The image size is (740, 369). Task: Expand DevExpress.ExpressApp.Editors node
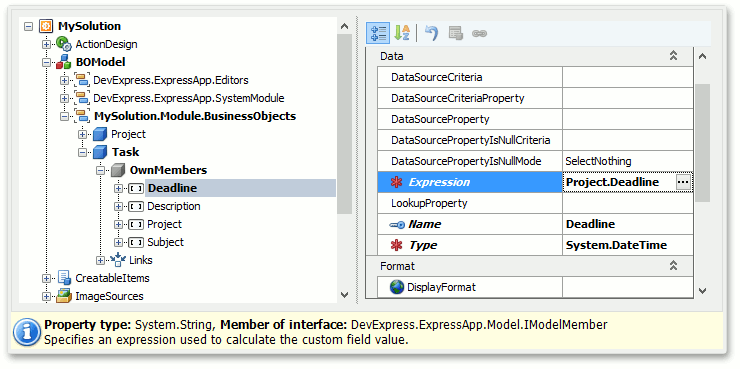64,80
